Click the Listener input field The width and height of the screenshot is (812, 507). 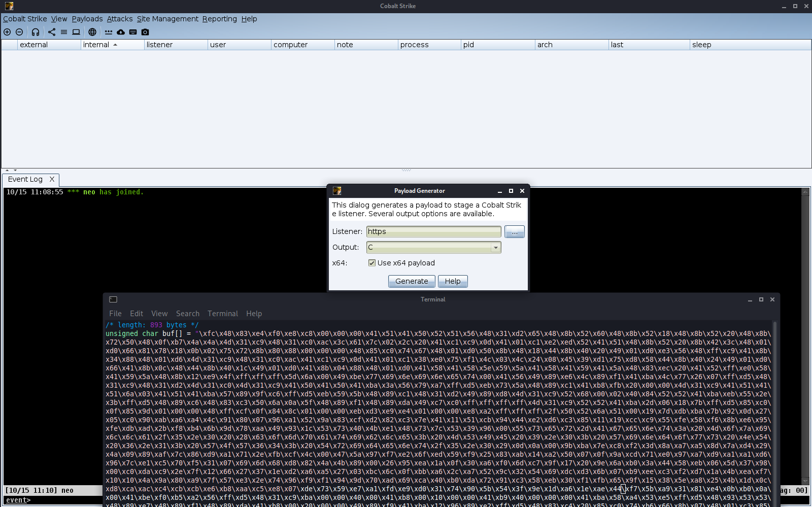point(434,231)
